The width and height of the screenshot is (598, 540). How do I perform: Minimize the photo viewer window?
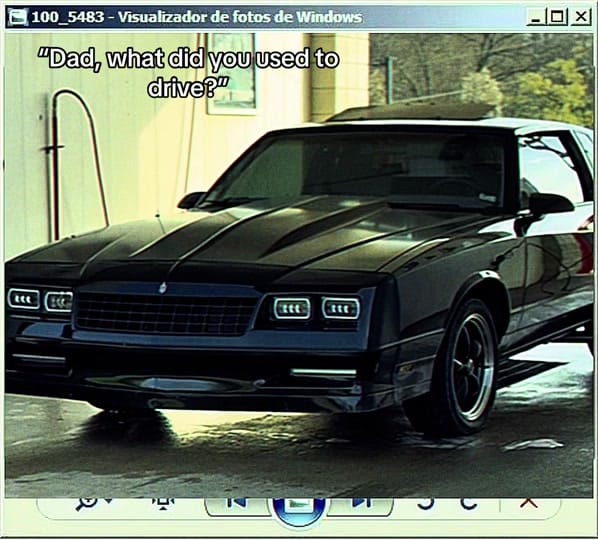point(536,17)
